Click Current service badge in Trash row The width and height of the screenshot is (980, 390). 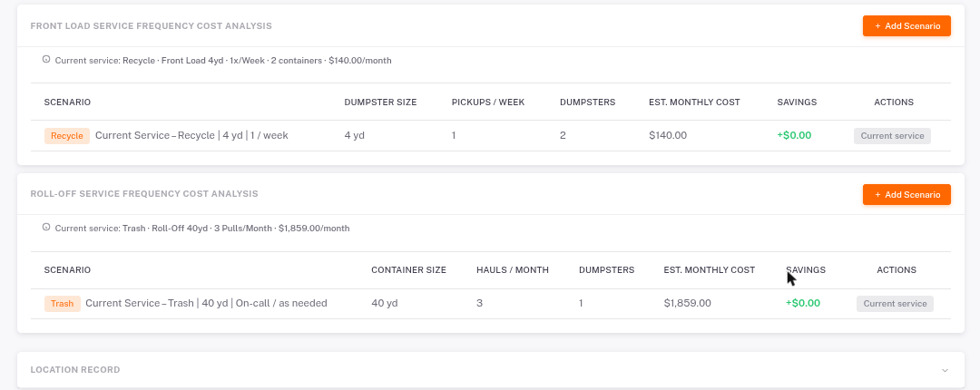coord(895,304)
